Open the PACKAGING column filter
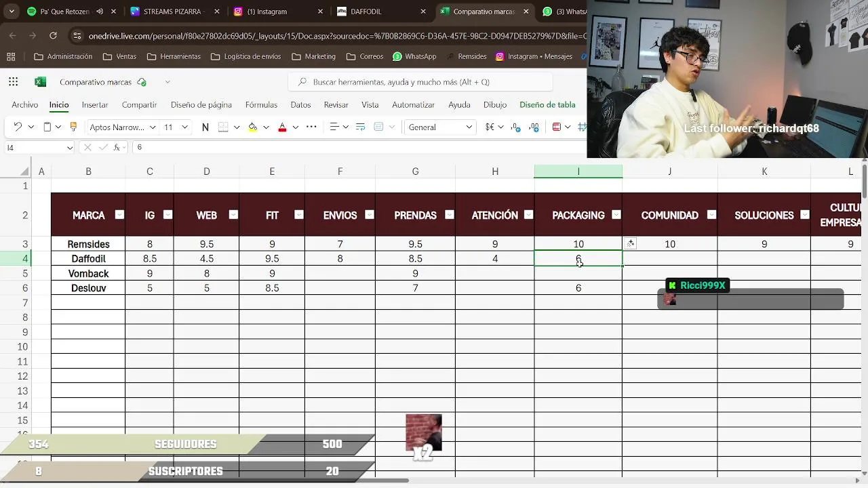 point(616,215)
